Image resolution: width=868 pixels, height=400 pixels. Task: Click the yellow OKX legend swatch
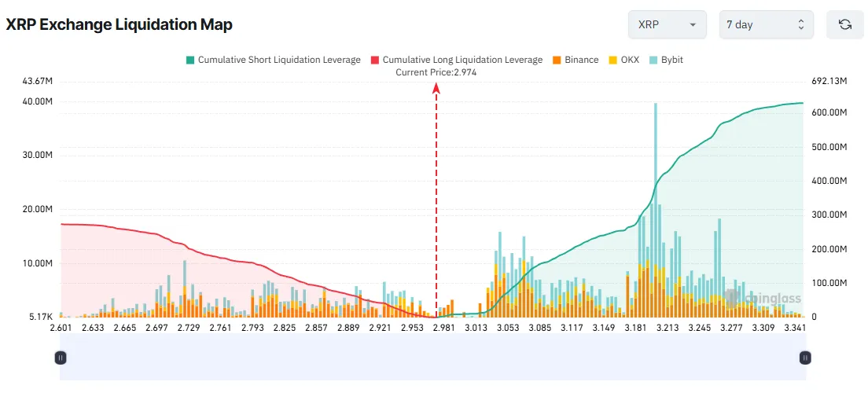[612, 60]
